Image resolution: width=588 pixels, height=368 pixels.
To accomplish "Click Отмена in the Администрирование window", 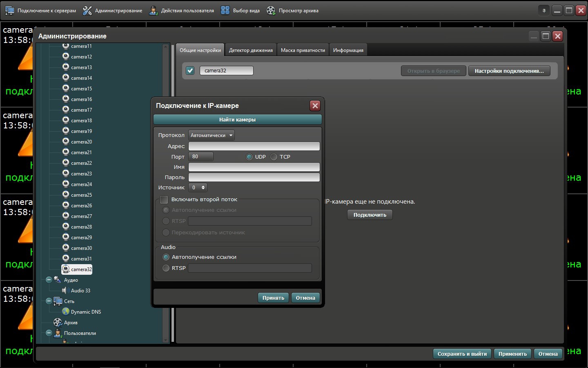I will [x=548, y=354].
